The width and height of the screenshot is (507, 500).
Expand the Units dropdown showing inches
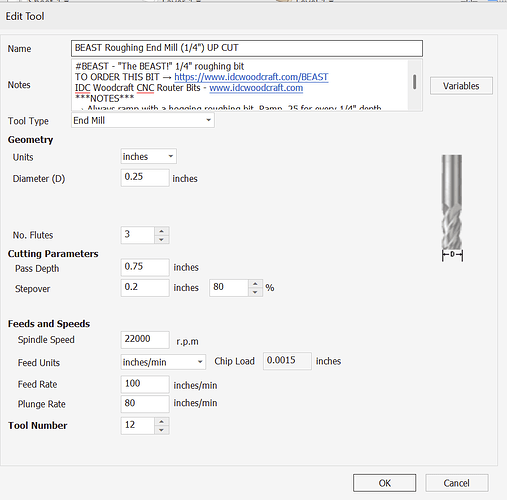[x=148, y=156]
